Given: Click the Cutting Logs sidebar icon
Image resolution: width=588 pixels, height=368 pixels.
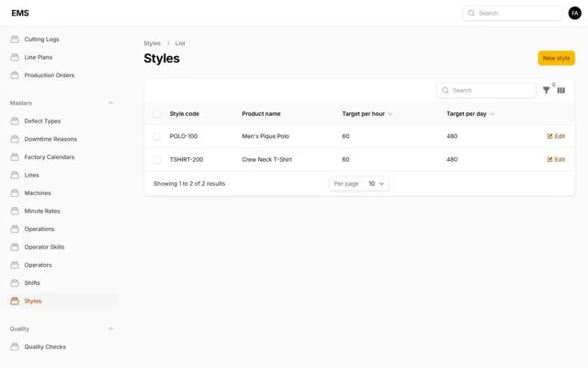Looking at the screenshot, I should [x=15, y=39].
